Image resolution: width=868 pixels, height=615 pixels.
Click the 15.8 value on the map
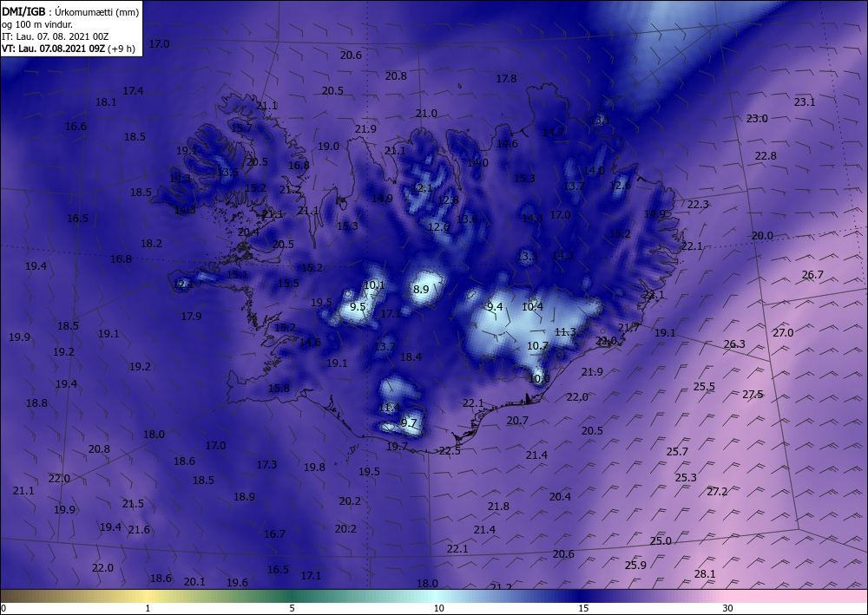tap(279, 389)
